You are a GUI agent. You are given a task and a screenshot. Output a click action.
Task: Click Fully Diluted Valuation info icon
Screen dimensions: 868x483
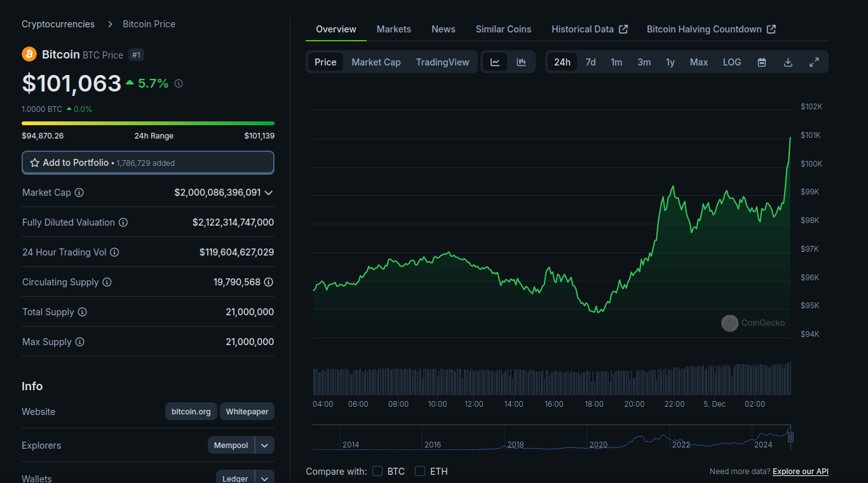[x=123, y=222]
